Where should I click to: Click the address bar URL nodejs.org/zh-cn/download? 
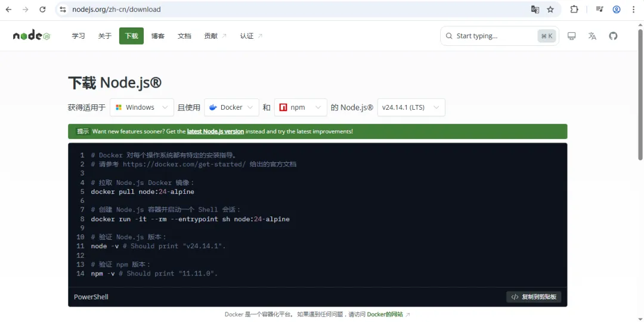(x=116, y=10)
